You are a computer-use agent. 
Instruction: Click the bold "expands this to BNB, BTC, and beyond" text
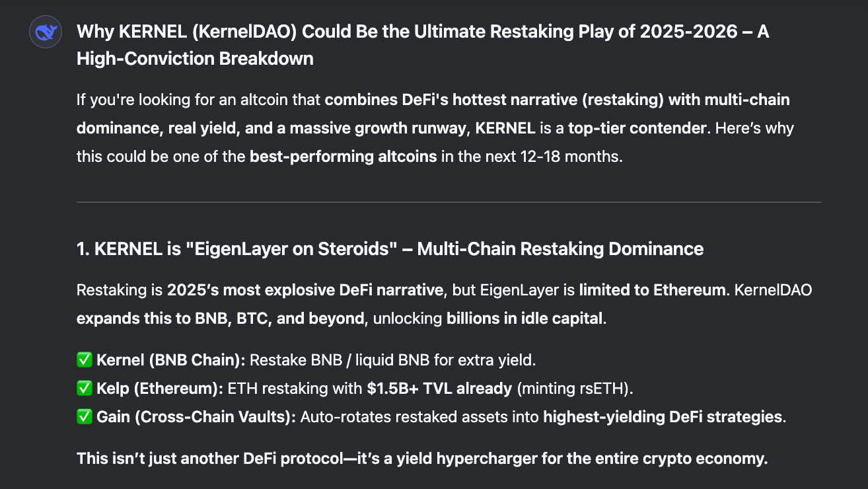point(221,319)
